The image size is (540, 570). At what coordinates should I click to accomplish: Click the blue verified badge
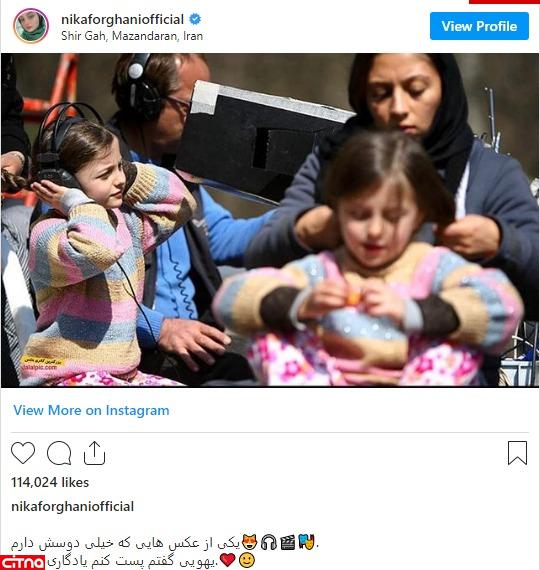point(195,19)
